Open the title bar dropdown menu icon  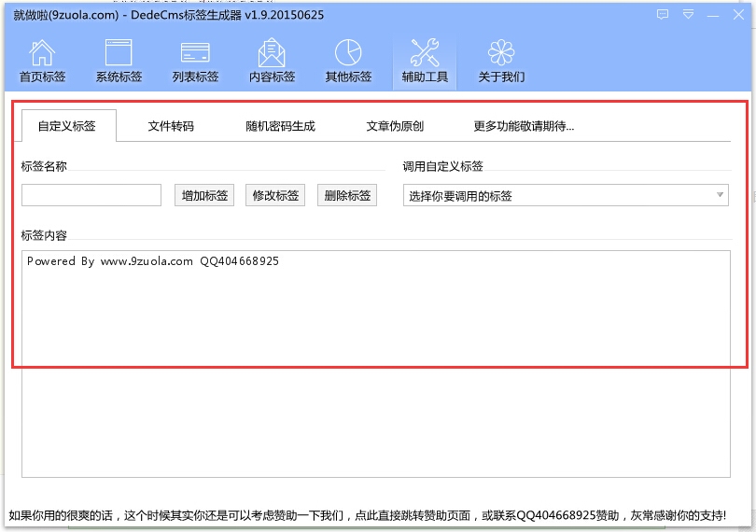point(688,15)
